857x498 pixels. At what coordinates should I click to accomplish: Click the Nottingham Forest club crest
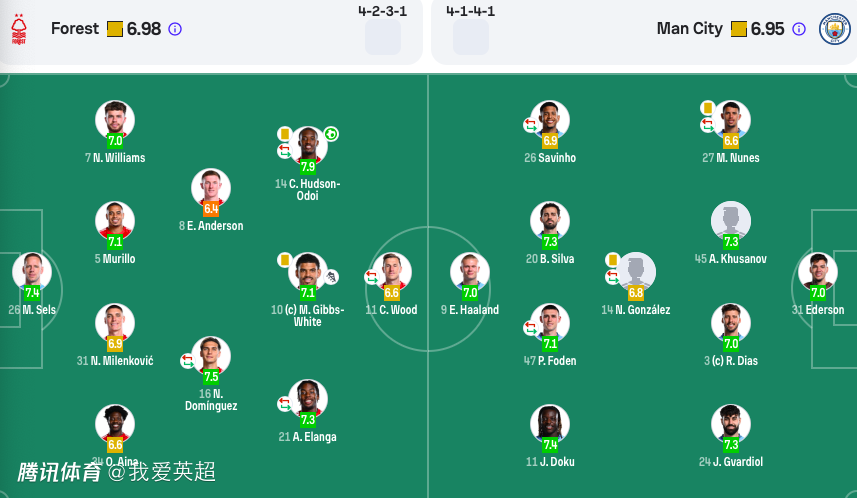[19, 30]
